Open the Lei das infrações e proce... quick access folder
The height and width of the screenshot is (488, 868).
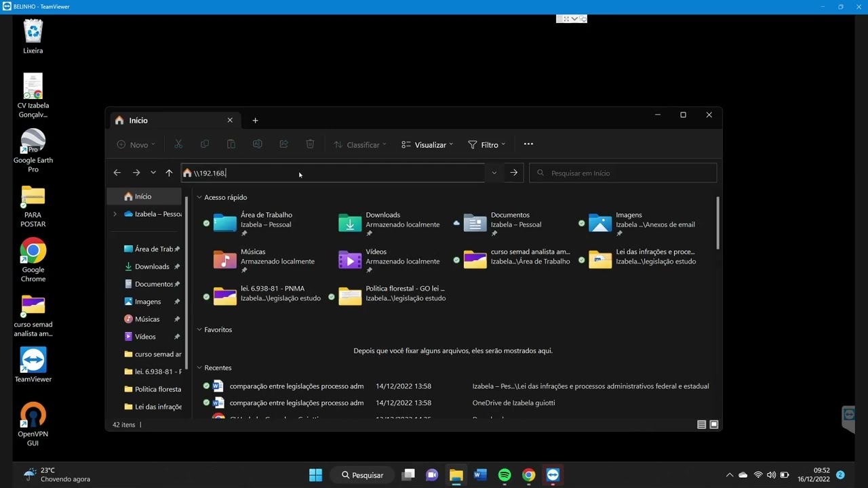(x=641, y=260)
